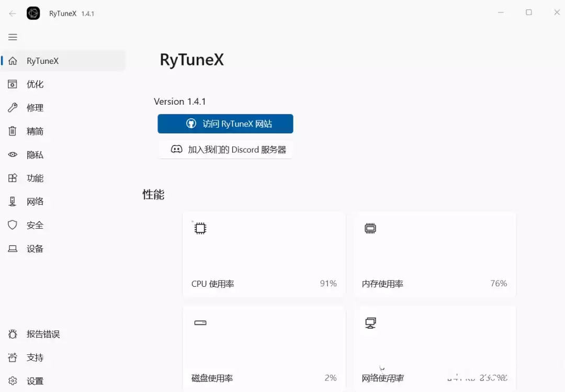Click the memory chip icon on 内存使用率 card
The height and width of the screenshot is (392, 565).
[x=370, y=228]
